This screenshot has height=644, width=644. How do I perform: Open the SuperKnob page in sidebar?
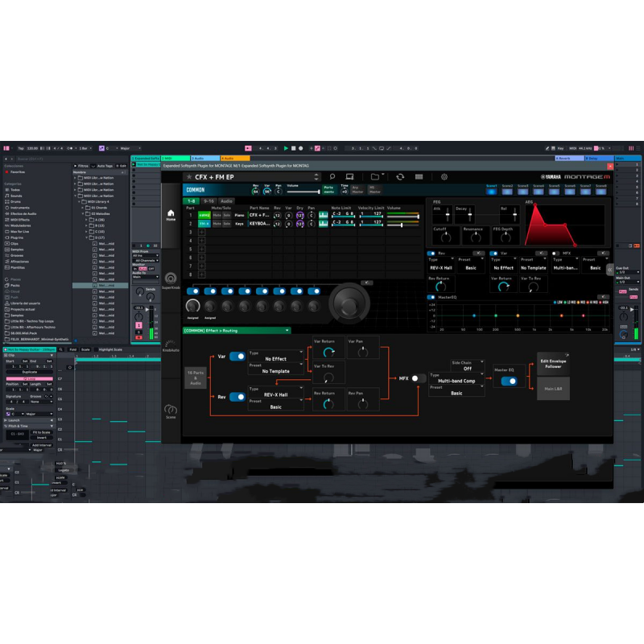(171, 280)
